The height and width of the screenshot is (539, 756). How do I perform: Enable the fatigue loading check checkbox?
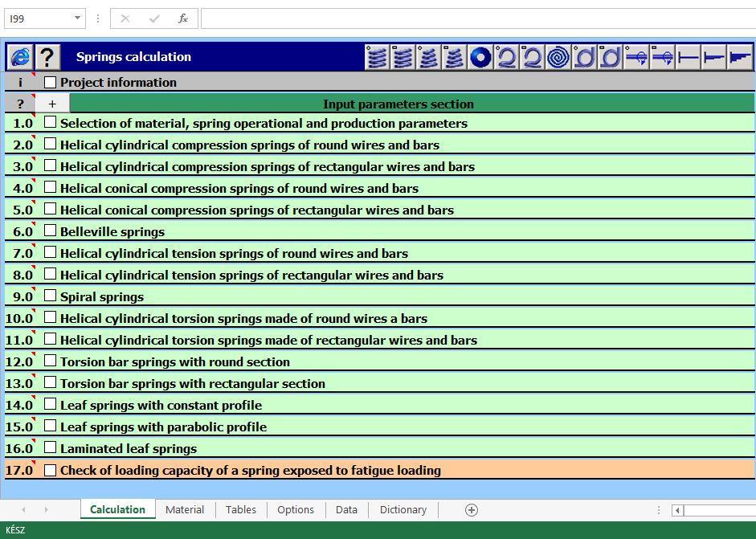point(50,470)
